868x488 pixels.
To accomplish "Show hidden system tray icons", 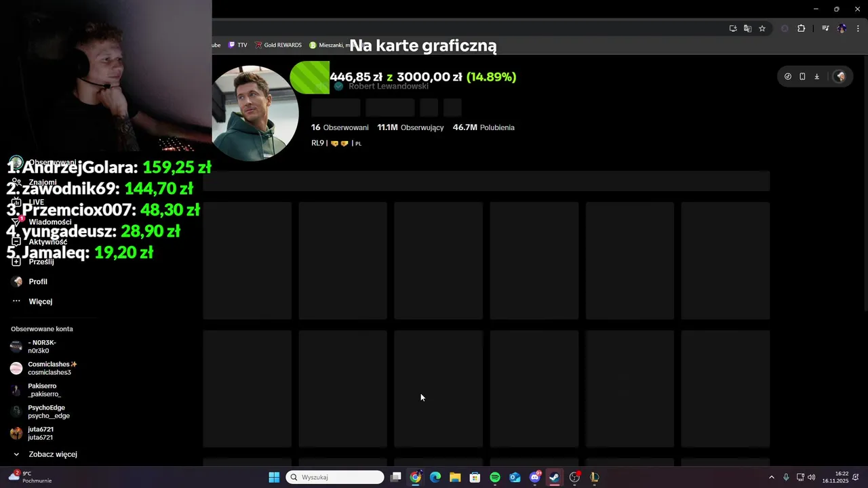I will pos(771,477).
